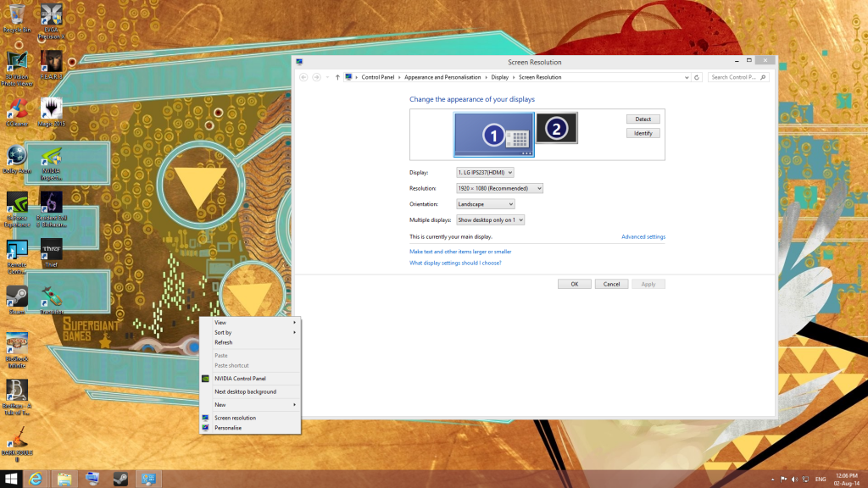Expand the New submenu

pyautogui.click(x=250, y=405)
